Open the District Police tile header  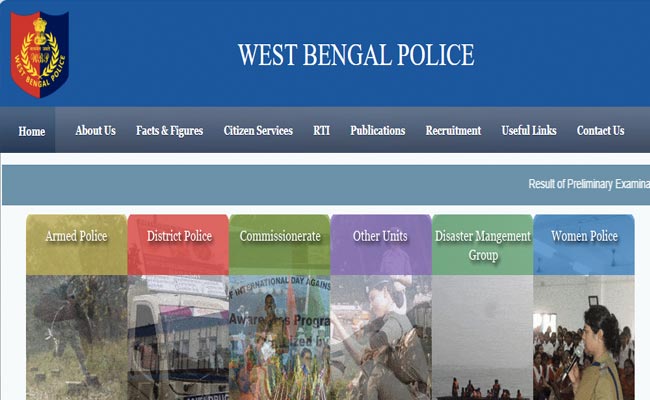[178, 245]
